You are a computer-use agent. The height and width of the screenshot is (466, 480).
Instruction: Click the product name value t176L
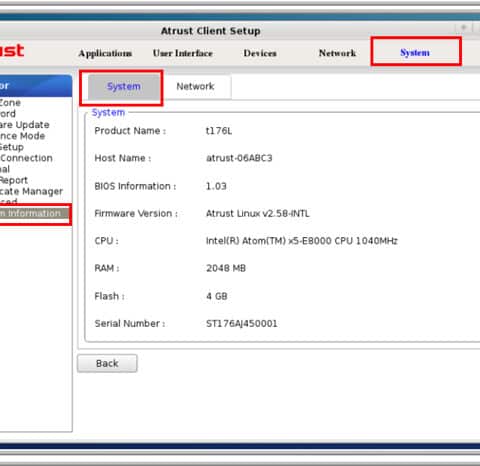219,131
